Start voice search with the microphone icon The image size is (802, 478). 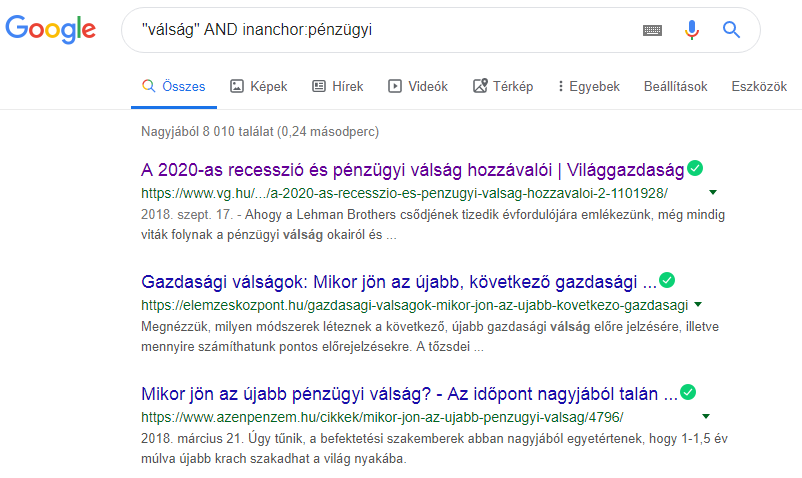click(x=692, y=30)
